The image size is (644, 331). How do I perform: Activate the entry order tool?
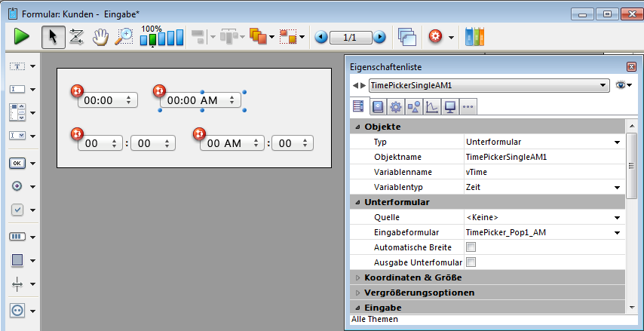tap(76, 36)
